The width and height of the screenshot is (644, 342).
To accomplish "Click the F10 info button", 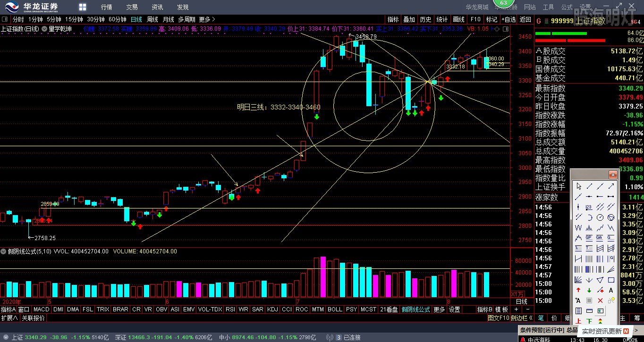I will [x=475, y=19].
